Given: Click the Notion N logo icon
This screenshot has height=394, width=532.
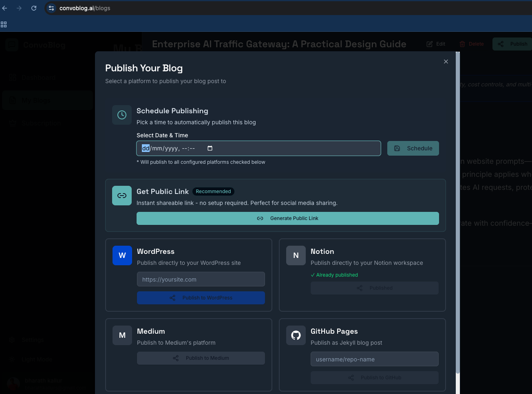Looking at the screenshot, I should click(296, 255).
